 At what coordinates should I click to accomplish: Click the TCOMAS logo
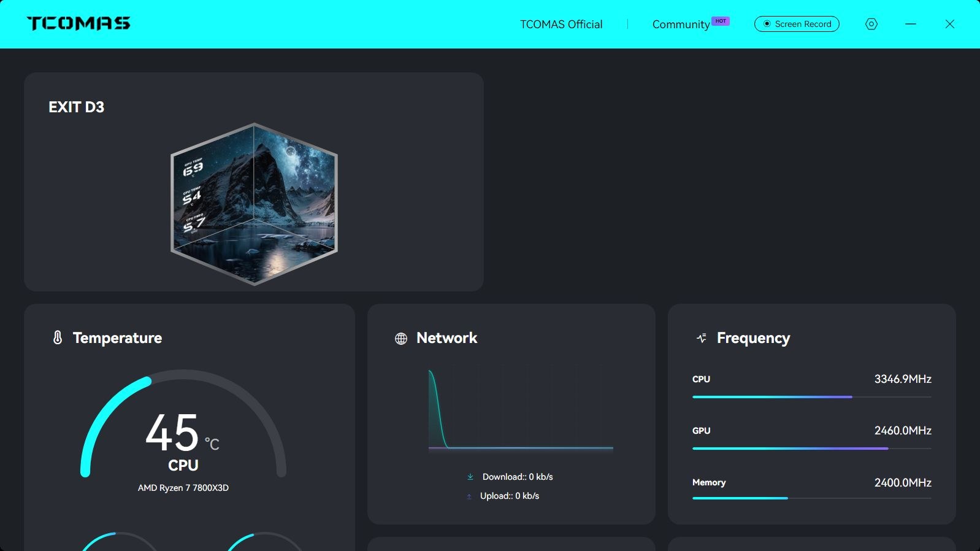click(x=78, y=23)
